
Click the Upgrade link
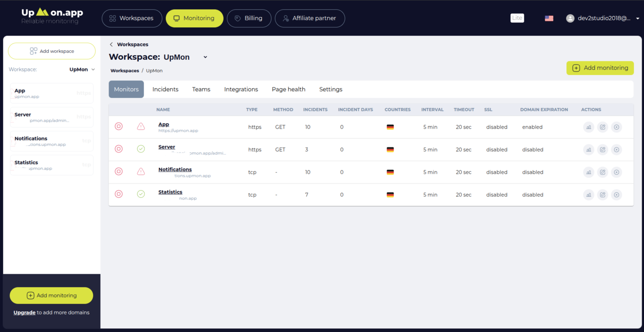point(24,313)
